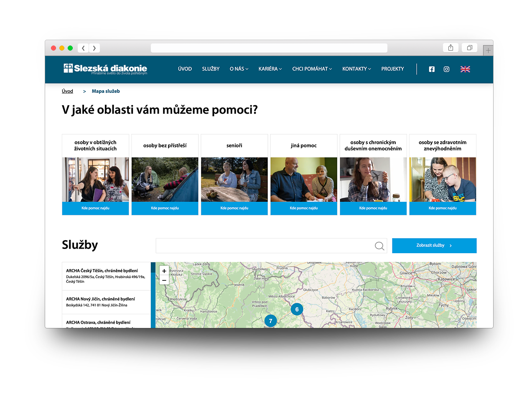Go forward with browser forward arrow
The image size is (532, 399).
[94, 48]
